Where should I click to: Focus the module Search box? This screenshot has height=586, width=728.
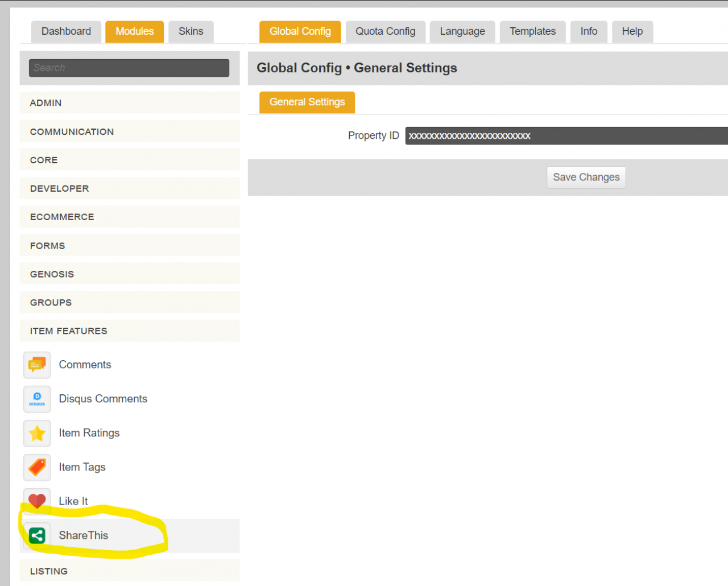point(129,68)
